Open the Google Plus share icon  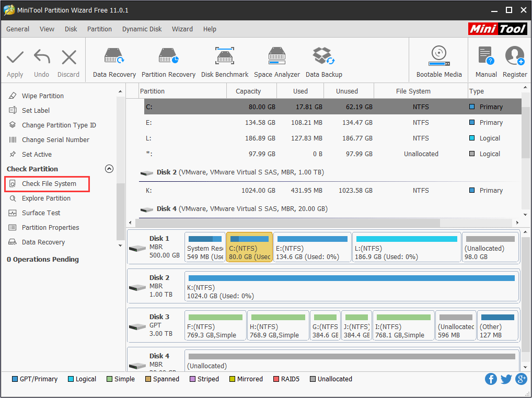[x=521, y=379]
